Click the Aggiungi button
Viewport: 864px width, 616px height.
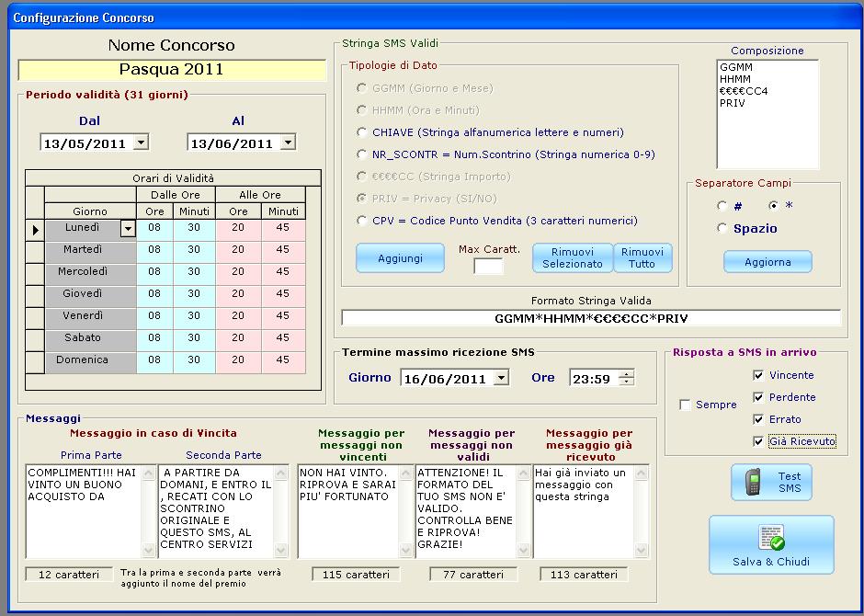click(x=400, y=257)
